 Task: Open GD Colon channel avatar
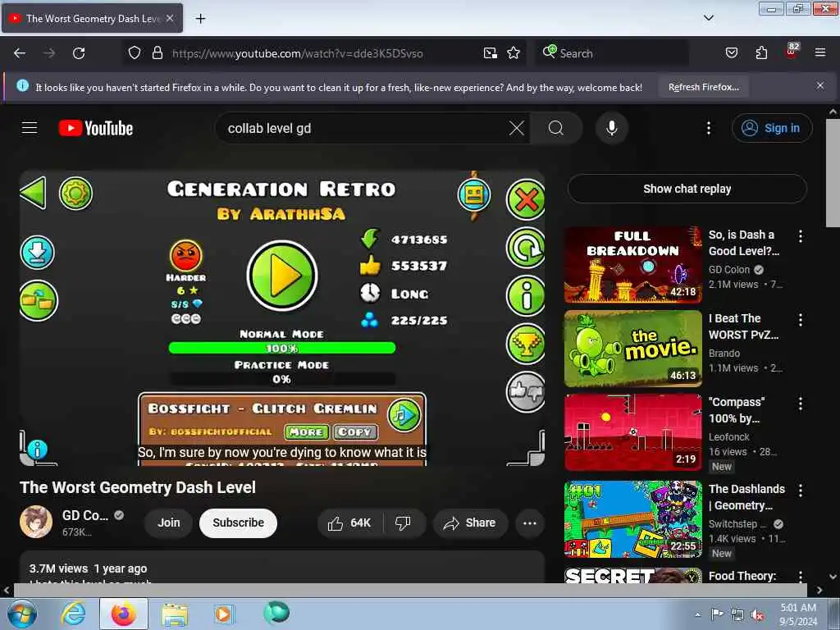click(36, 522)
